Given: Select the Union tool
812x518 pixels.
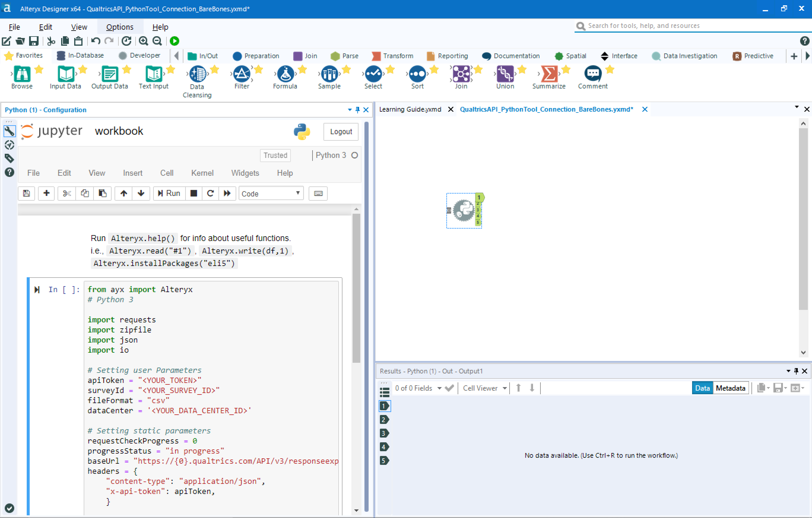Looking at the screenshot, I should 505,76.
